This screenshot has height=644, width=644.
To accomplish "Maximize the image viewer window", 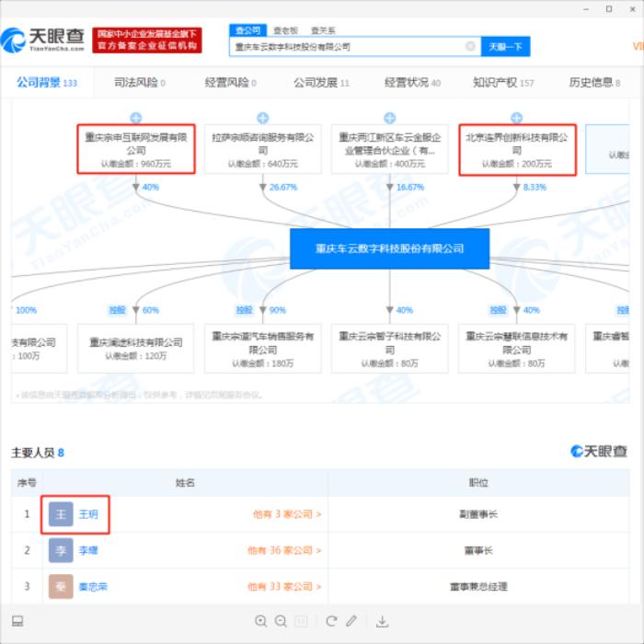I will point(609,9).
